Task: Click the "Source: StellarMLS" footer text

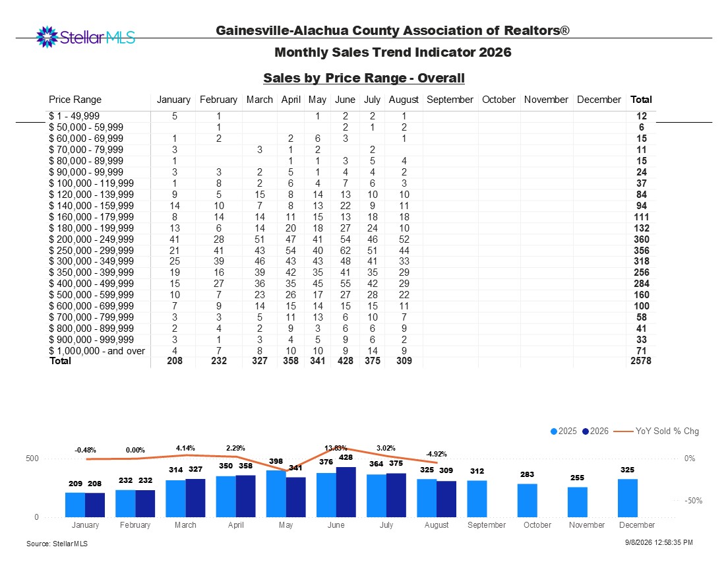Action: (x=57, y=544)
